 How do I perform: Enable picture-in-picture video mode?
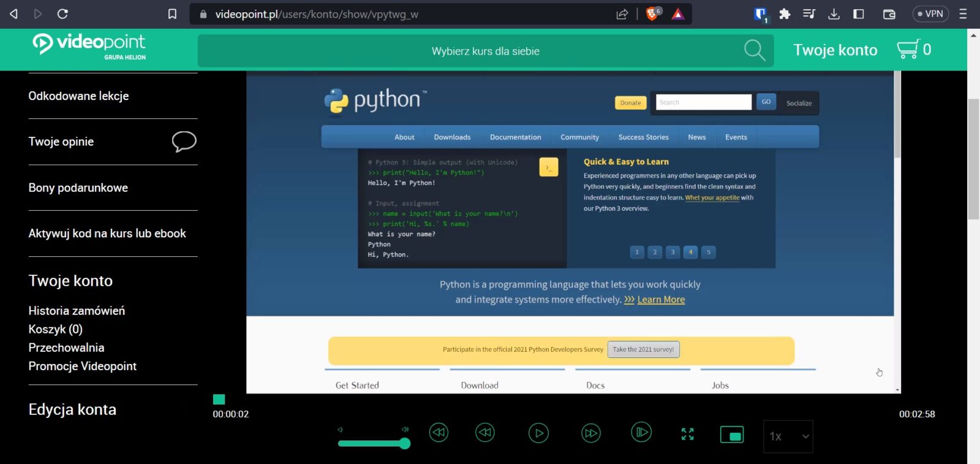tap(732, 435)
